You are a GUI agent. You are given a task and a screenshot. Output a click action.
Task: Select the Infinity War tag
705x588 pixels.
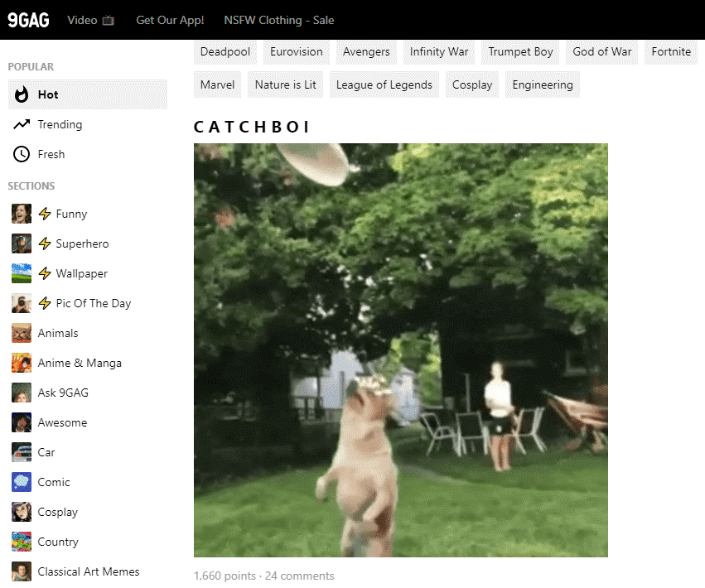pyautogui.click(x=439, y=51)
